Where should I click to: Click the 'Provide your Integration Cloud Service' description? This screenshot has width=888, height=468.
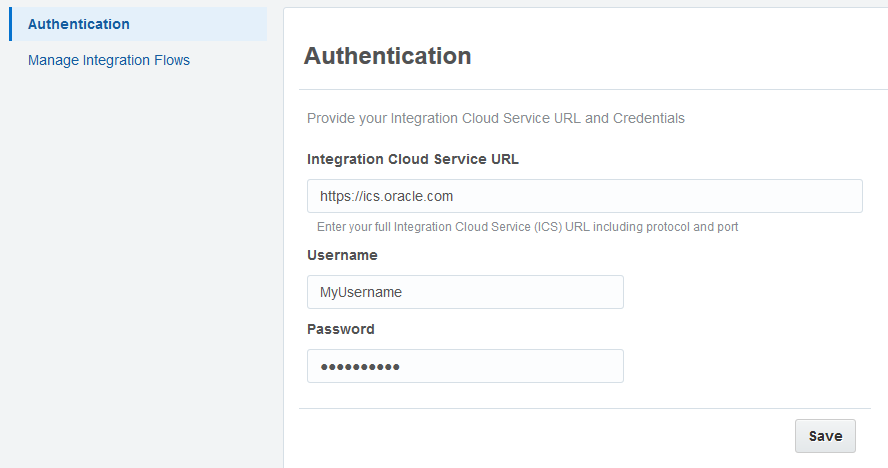point(495,118)
